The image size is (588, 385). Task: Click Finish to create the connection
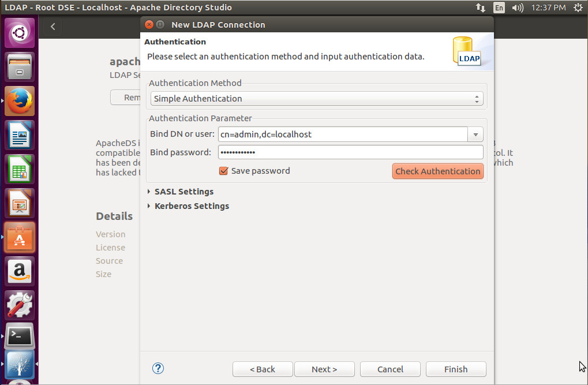click(x=455, y=368)
